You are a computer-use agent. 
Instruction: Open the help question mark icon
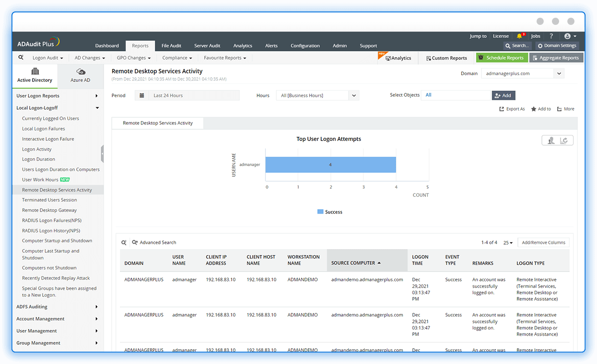[551, 36]
